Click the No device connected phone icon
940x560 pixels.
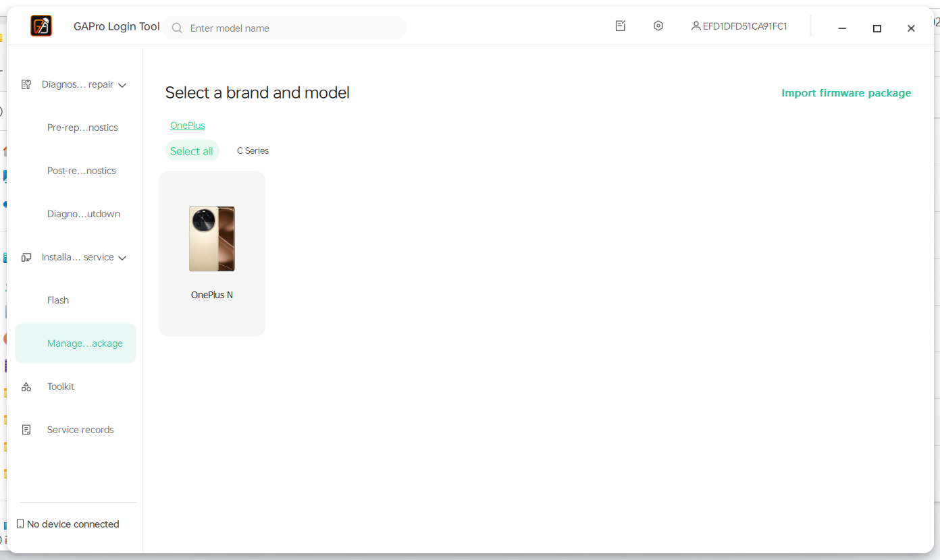coord(20,524)
